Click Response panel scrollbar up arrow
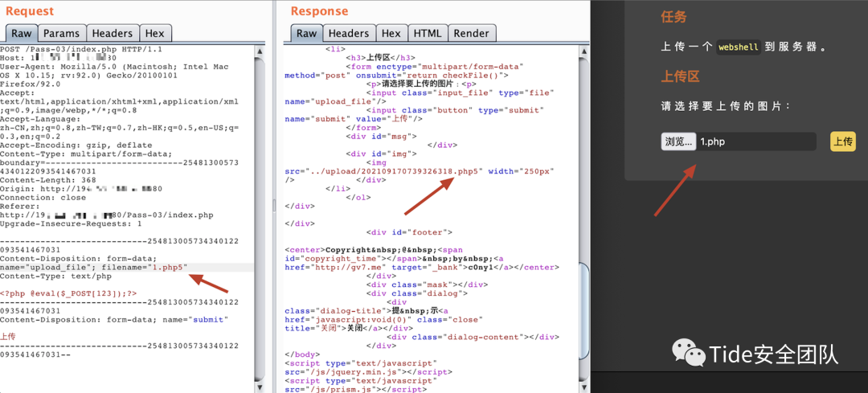This screenshot has width=868, height=393. [x=584, y=51]
